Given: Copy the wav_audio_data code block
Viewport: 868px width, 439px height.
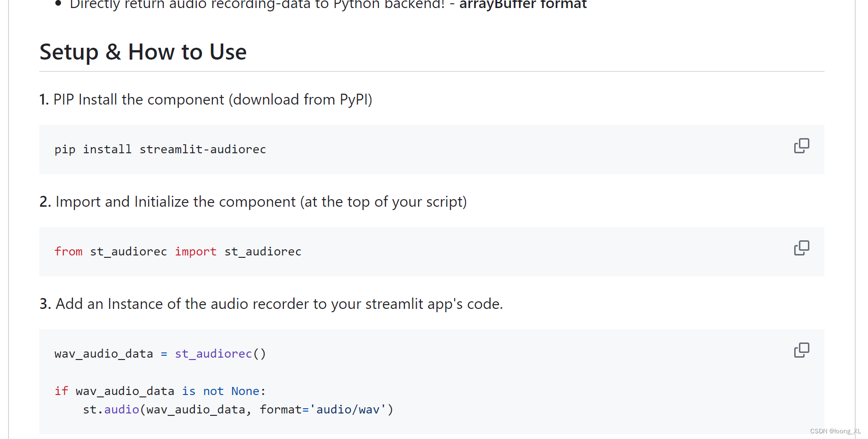Looking at the screenshot, I should [x=801, y=350].
